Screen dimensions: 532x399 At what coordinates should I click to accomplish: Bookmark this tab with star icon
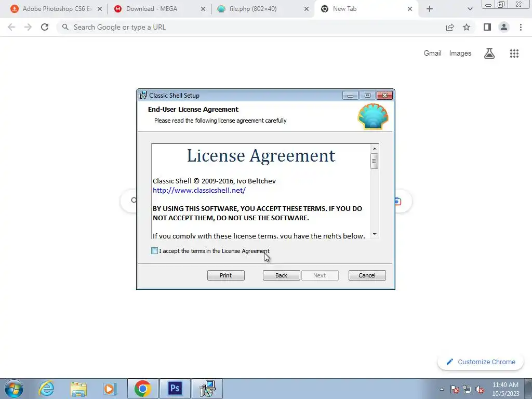(x=467, y=27)
